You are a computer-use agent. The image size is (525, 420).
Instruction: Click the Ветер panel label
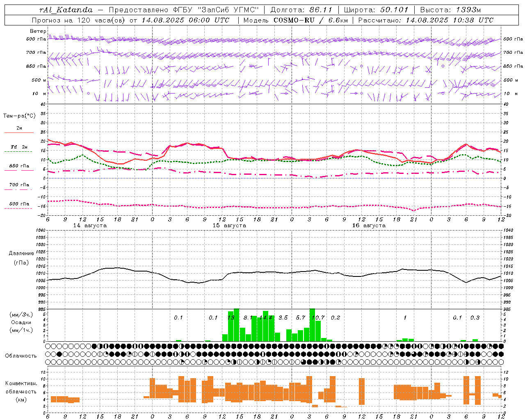[x=38, y=31]
